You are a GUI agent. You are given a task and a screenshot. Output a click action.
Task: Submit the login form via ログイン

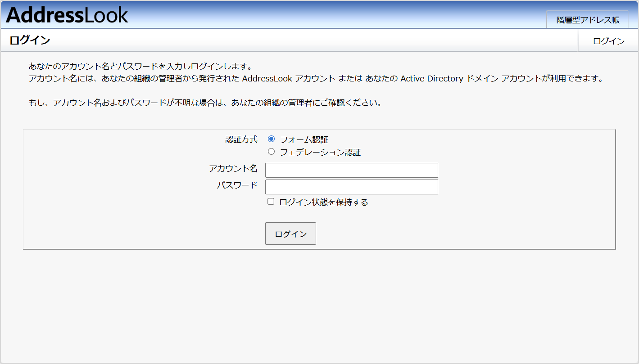(290, 233)
